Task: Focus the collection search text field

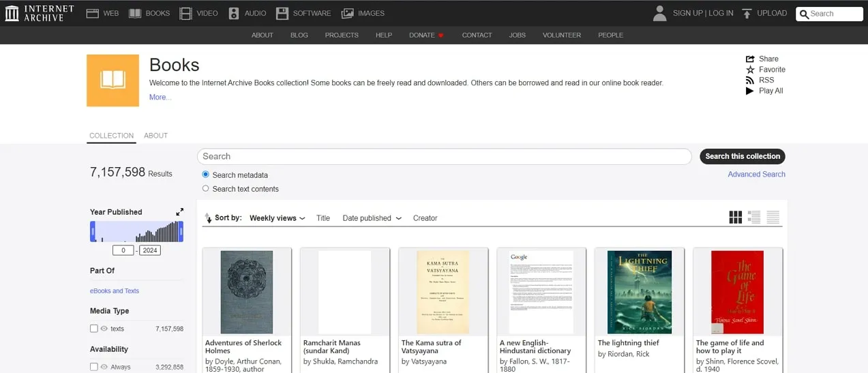Action: pos(445,156)
